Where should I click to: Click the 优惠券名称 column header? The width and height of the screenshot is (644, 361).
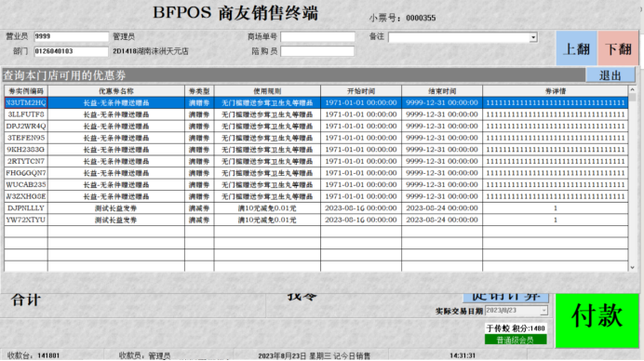tap(116, 91)
